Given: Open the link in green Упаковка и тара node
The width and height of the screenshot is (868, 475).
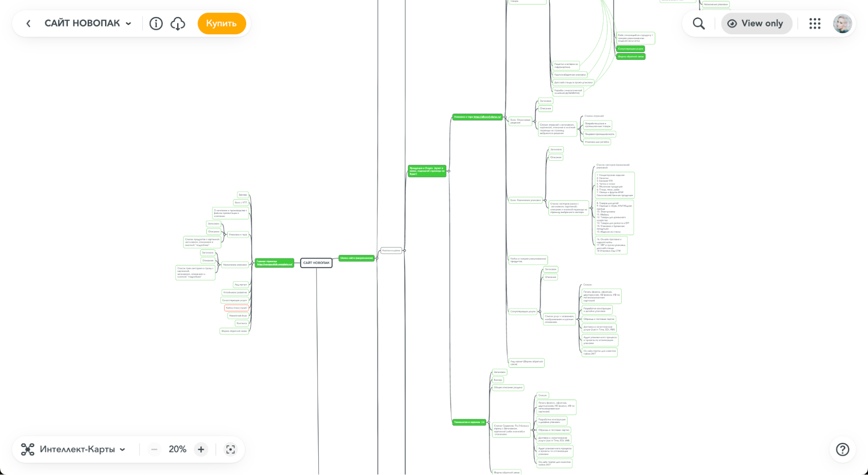Looking at the screenshot, I should (487, 117).
